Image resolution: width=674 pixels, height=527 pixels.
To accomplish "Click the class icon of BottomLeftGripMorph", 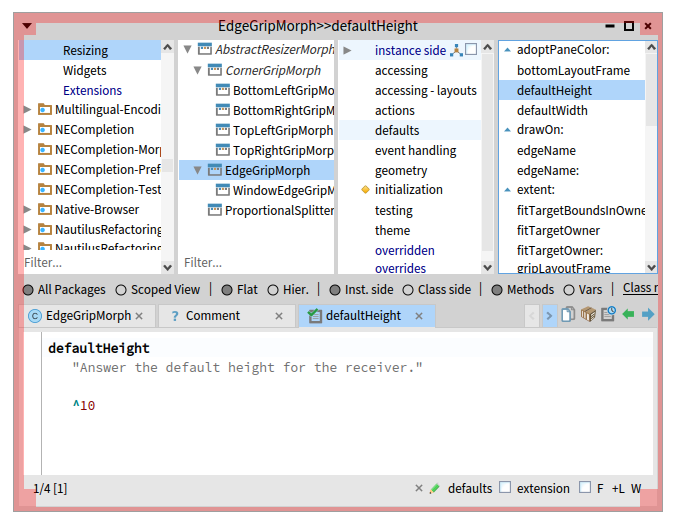I will coord(222,90).
